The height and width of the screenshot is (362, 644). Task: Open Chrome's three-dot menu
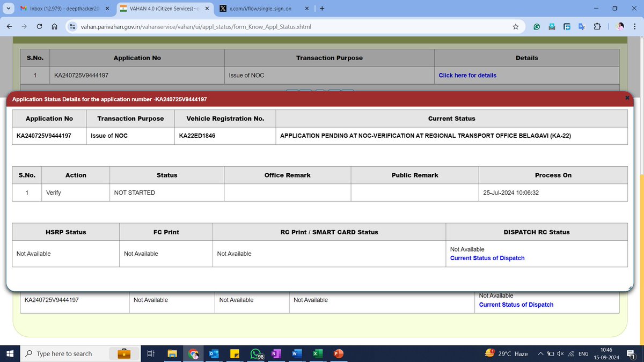pyautogui.click(x=634, y=26)
